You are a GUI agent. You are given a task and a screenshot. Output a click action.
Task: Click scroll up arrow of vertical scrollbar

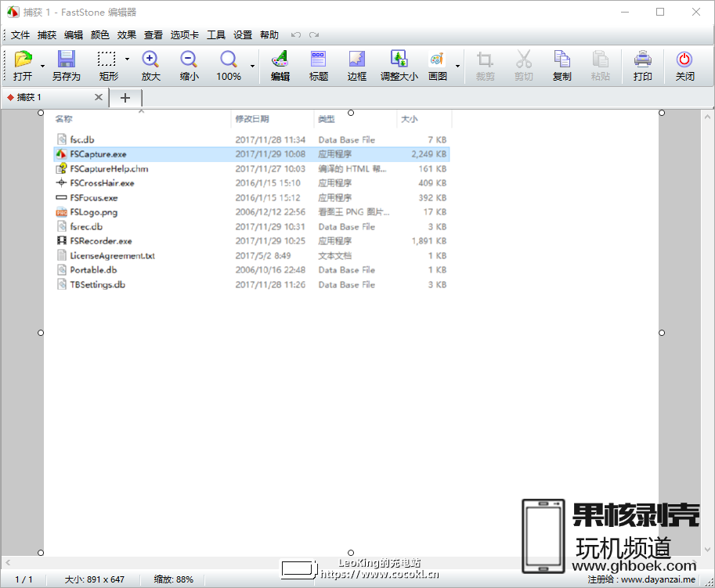point(708,117)
